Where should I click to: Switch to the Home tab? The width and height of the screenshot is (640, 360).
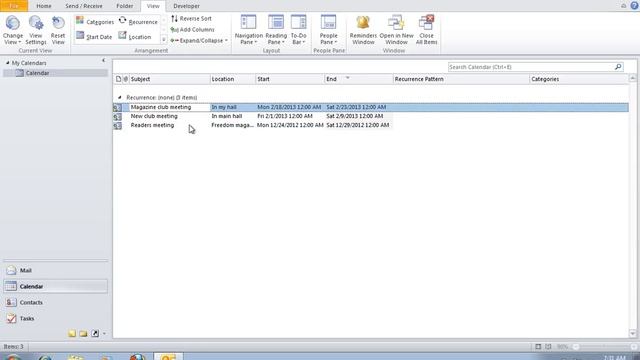point(44,6)
